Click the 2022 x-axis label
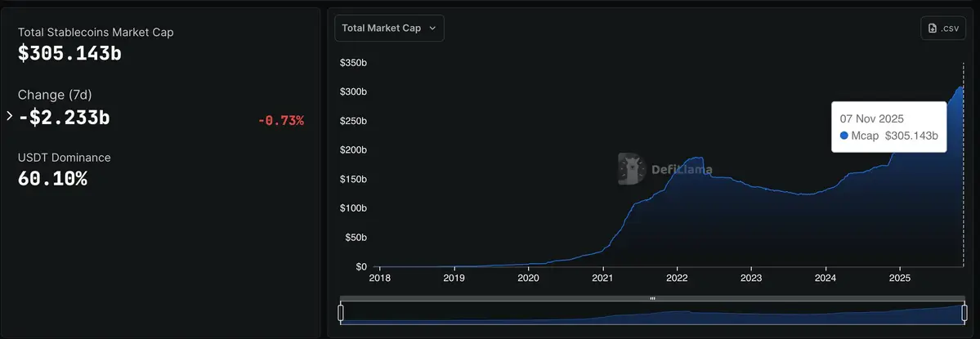This screenshot has width=980, height=339. point(677,277)
